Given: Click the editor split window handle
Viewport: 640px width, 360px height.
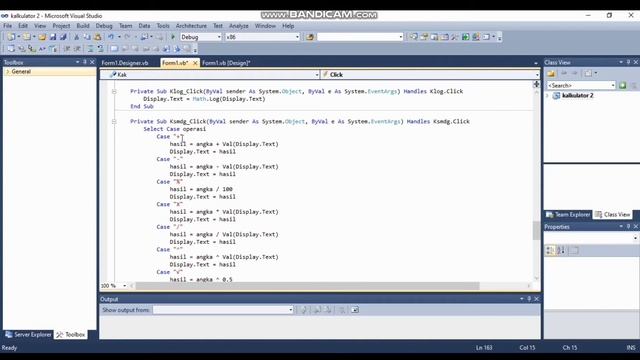Looking at the screenshot, I should point(536,84).
